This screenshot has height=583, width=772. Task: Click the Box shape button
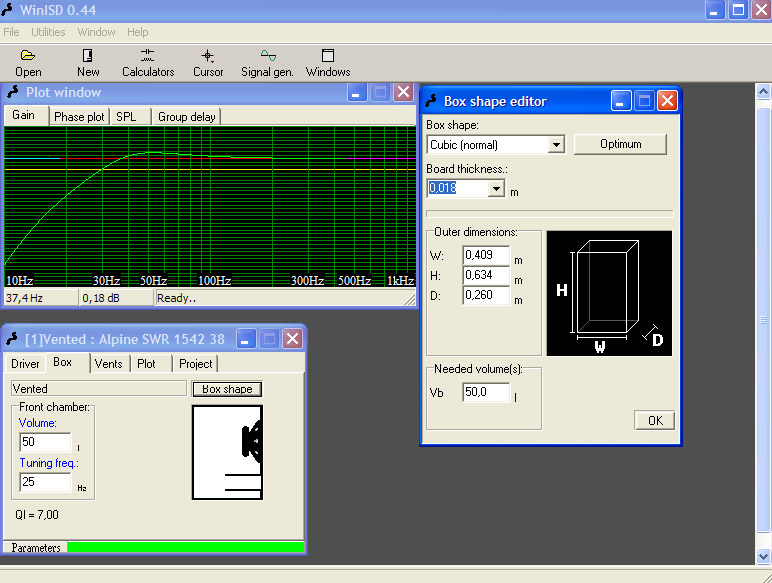[227, 389]
